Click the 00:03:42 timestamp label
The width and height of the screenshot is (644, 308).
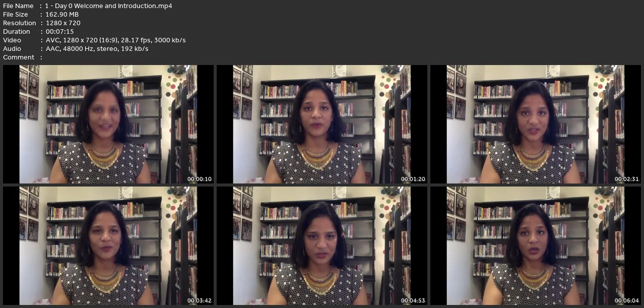[x=199, y=300]
